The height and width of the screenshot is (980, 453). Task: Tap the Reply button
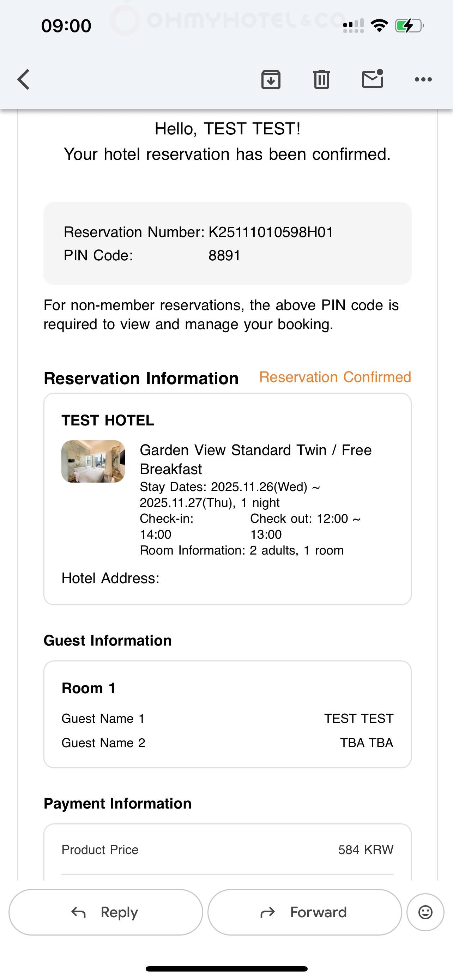[105, 912]
